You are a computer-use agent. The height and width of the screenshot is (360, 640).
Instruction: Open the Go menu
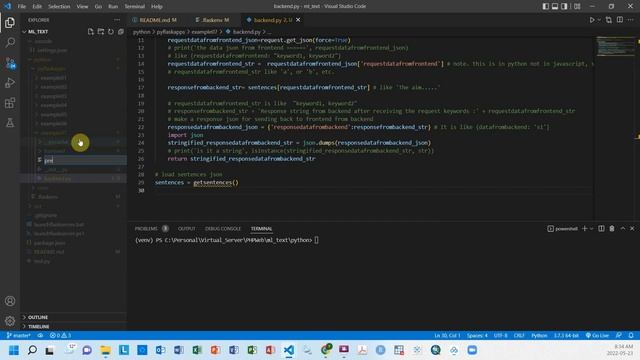[98, 6]
